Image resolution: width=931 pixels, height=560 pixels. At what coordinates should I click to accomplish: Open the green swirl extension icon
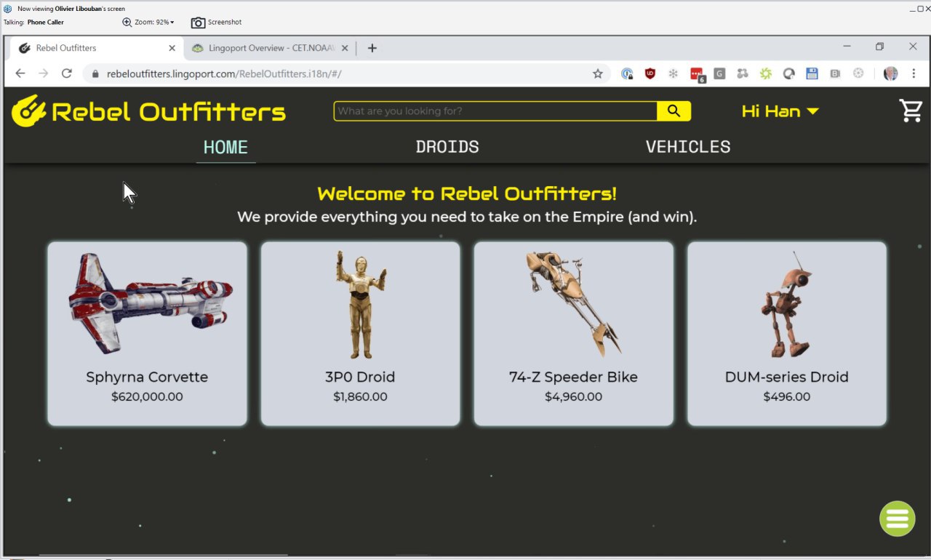(x=765, y=73)
